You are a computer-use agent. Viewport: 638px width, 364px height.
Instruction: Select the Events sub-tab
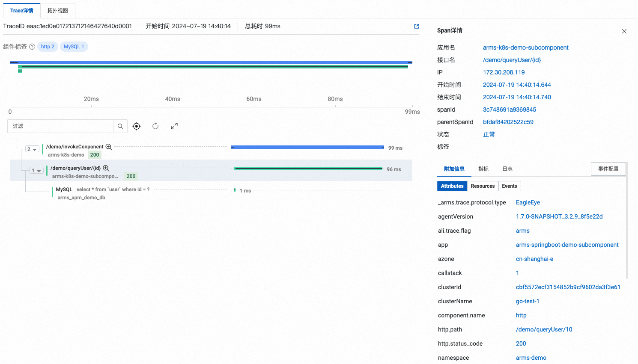pos(510,186)
